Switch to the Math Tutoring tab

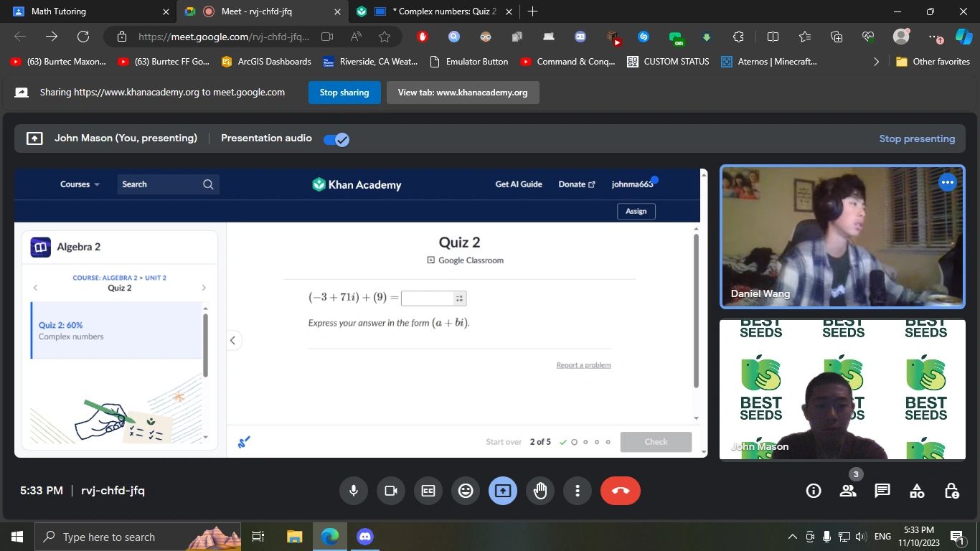86,11
